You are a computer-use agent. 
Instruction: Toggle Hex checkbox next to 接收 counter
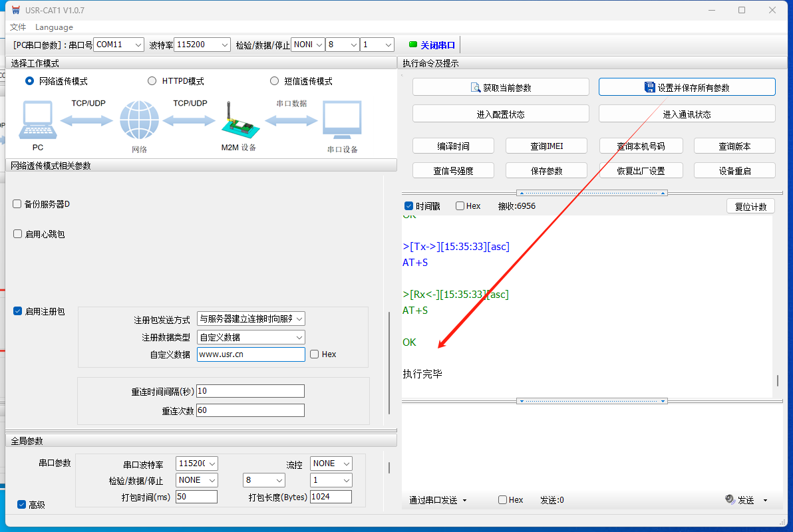(x=460, y=206)
